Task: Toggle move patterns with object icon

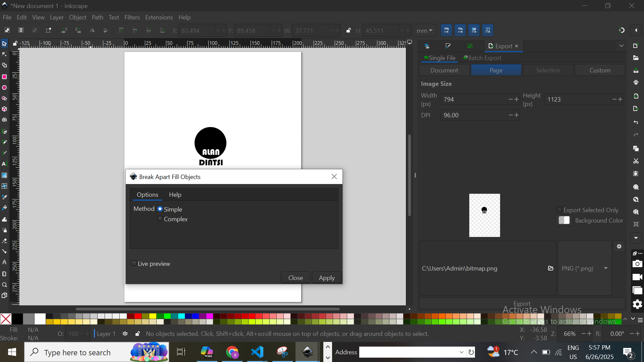Action: click(x=488, y=30)
